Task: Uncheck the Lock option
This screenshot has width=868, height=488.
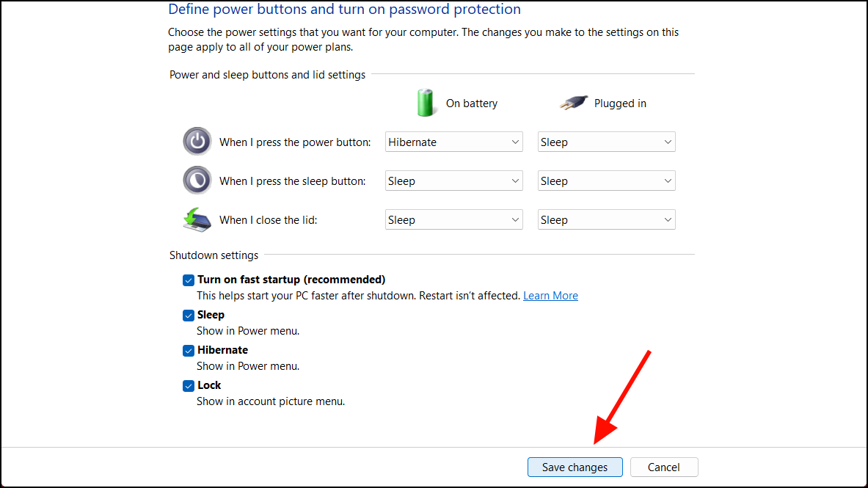Action: [189, 385]
